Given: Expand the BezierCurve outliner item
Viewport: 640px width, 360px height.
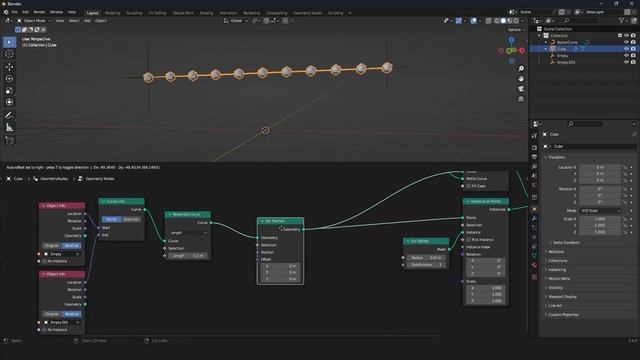Looking at the screenshot, I should pos(546,42).
